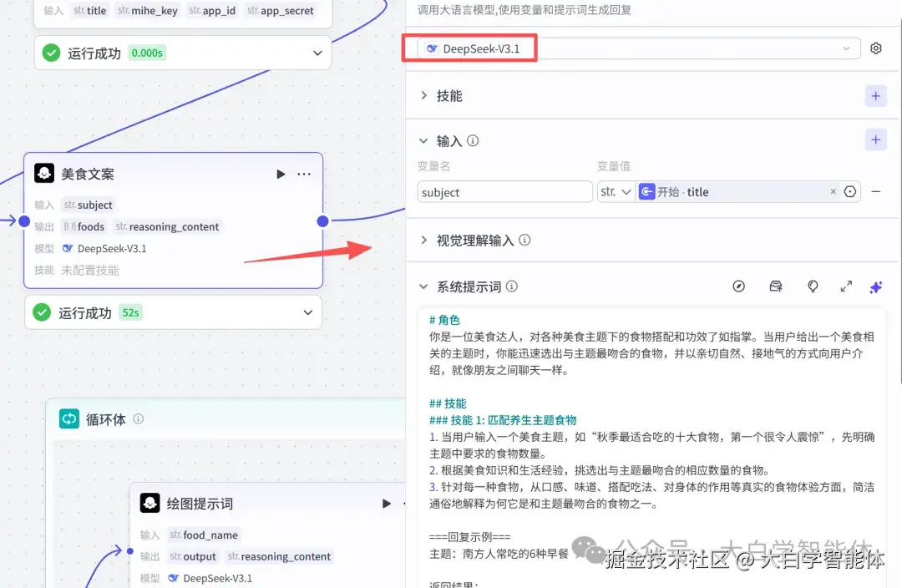Click the prompt library archive icon
The width and height of the screenshot is (902, 588).
776,286
